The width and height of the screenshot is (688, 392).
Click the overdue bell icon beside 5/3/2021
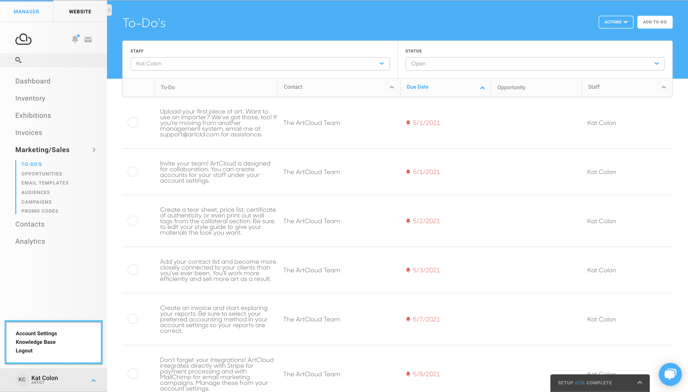408,270
